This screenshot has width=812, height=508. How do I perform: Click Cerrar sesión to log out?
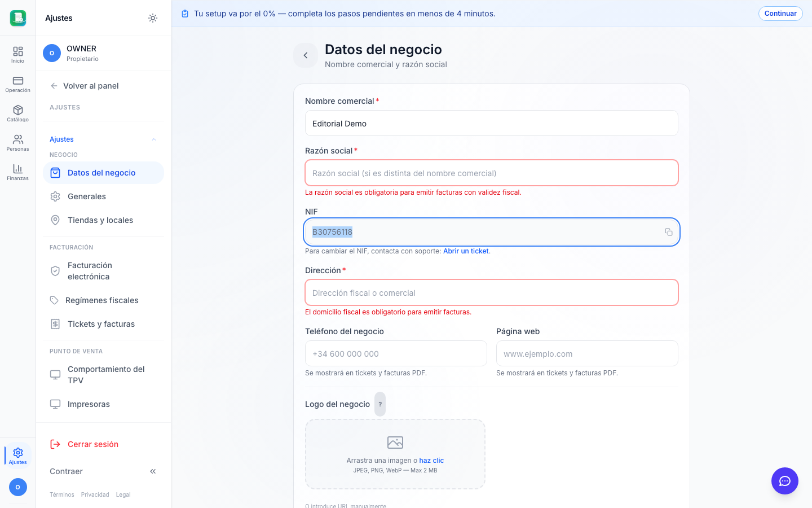click(x=103, y=444)
